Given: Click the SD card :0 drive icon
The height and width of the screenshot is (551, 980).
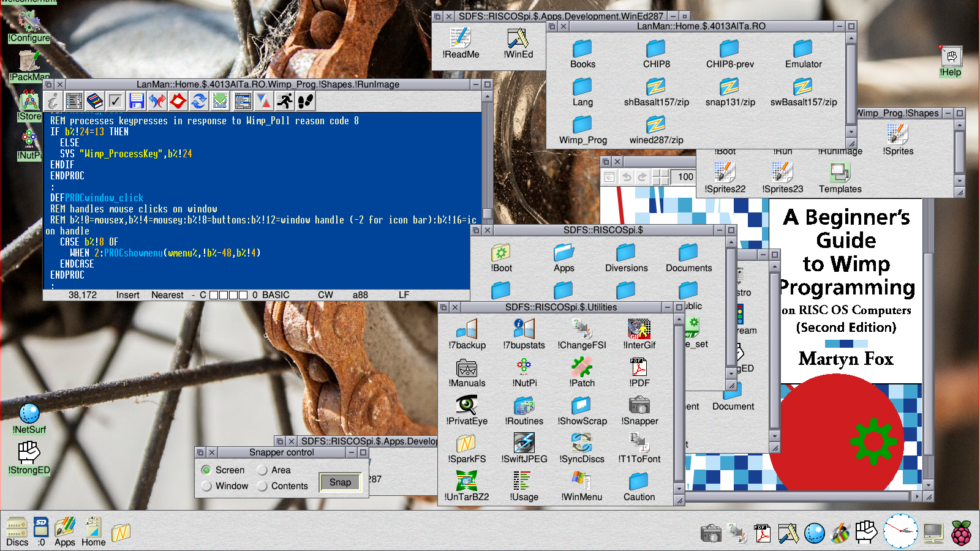Looking at the screenshot, I should pyautogui.click(x=41, y=531).
